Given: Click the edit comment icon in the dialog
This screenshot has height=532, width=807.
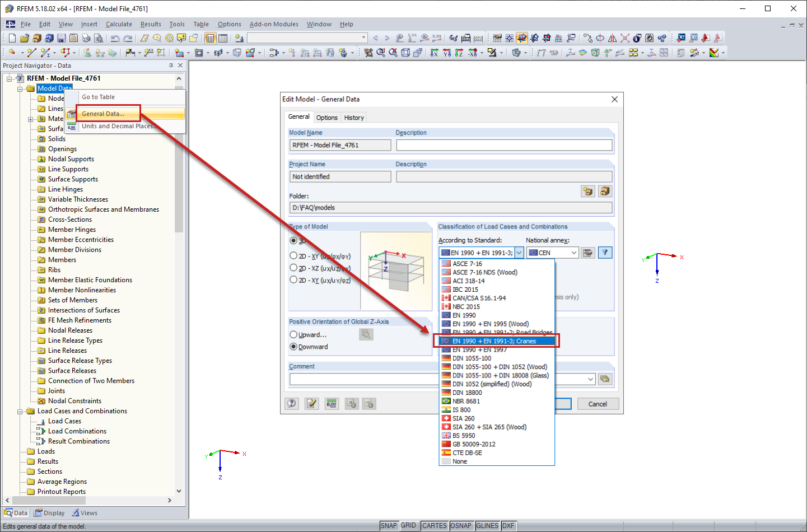Looking at the screenshot, I should tap(311, 403).
